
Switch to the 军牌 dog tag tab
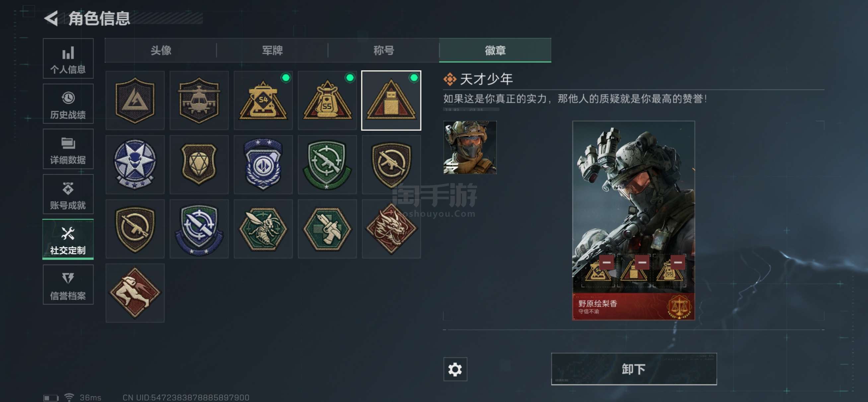click(272, 50)
